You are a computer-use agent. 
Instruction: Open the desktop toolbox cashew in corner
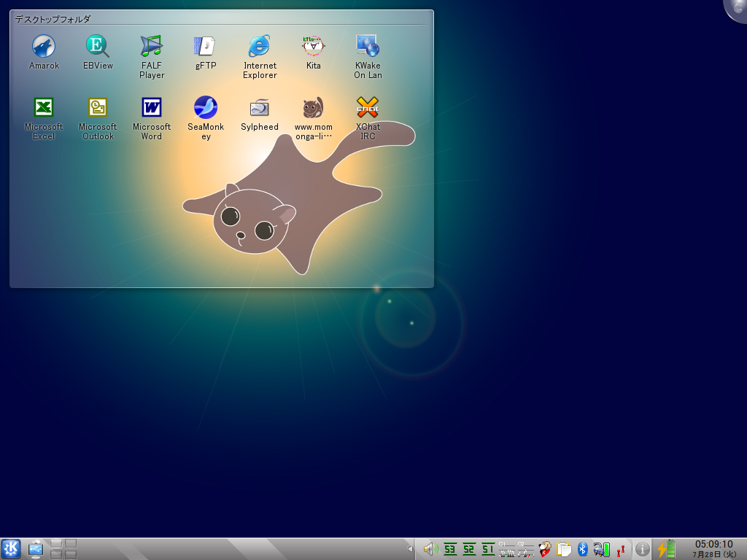pos(737,9)
